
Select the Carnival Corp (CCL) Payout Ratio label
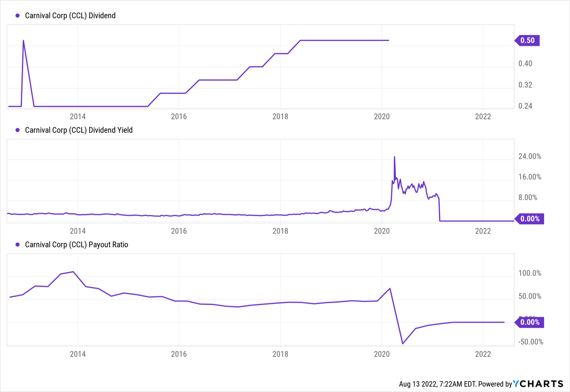click(77, 245)
